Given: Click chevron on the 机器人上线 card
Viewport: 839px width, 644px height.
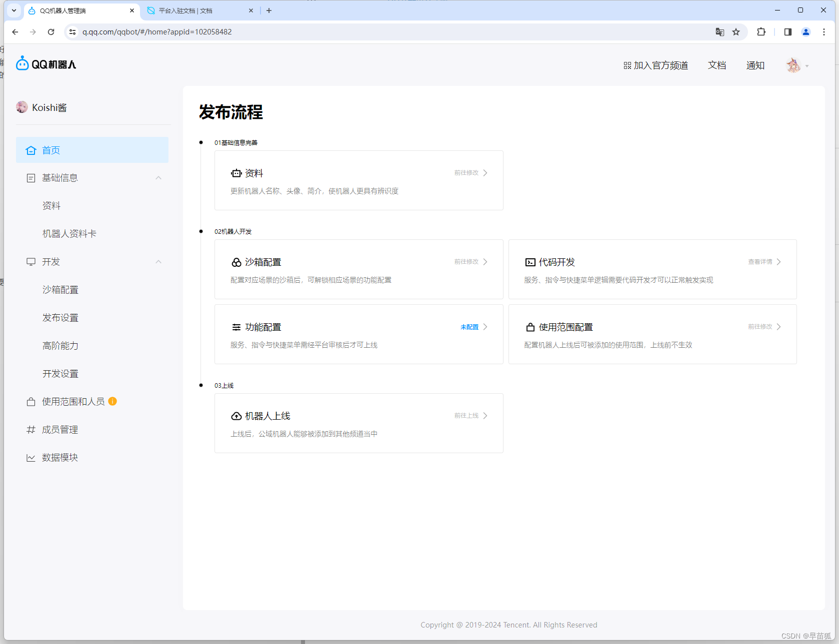Looking at the screenshot, I should coord(485,416).
